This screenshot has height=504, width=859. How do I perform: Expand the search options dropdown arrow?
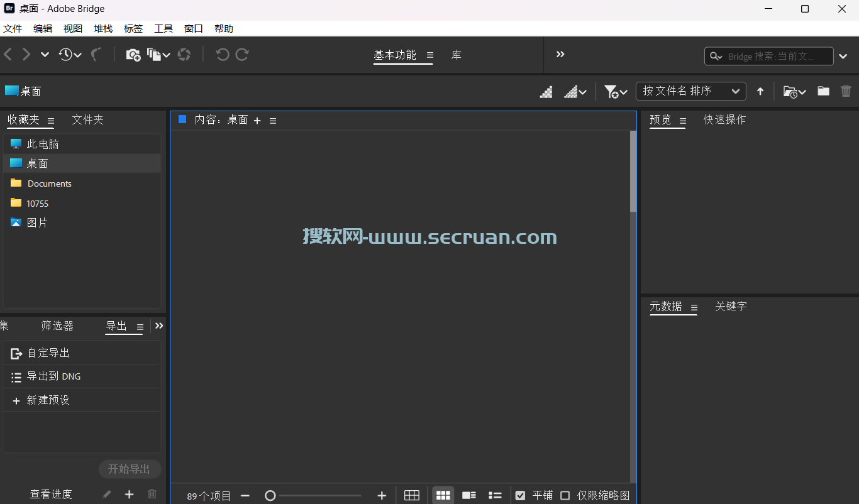tap(843, 56)
